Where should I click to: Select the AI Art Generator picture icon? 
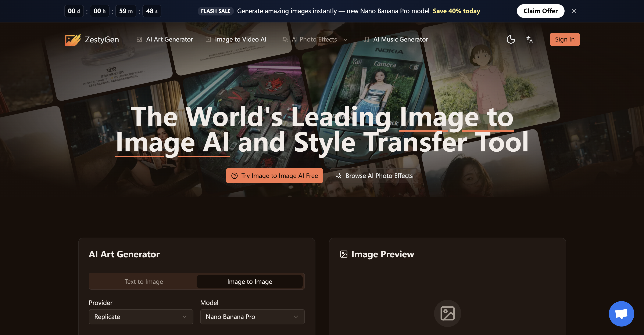tap(139, 39)
